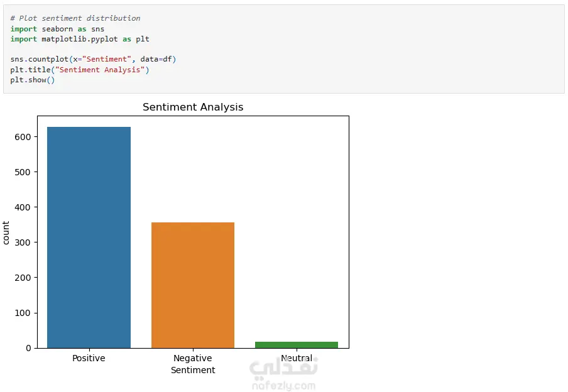Viewport: 568px width, 392px height.
Task: Click the "Positive" x-axis tick label
Action: [x=89, y=359]
